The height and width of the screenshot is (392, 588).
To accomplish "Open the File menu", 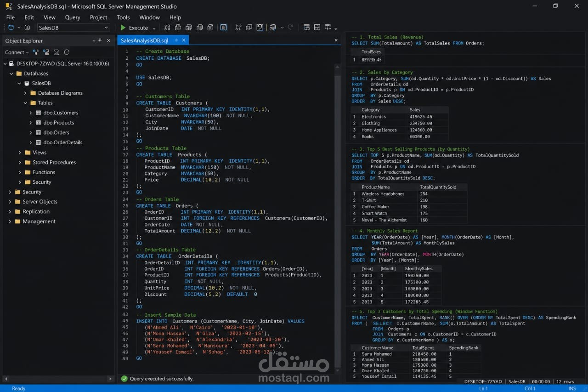I will [x=10, y=17].
